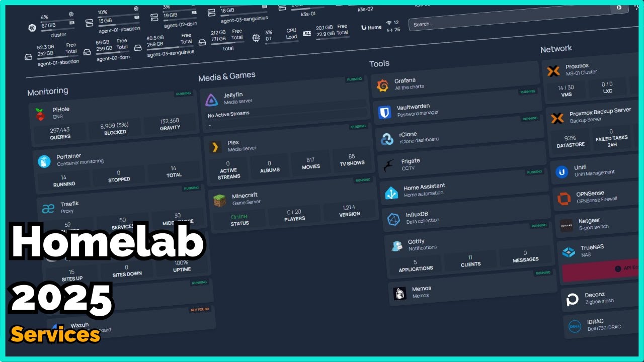Screen dimensions: 644x362
Task: Open the Deconz Zigbee mesh icon
Action: 573,300
